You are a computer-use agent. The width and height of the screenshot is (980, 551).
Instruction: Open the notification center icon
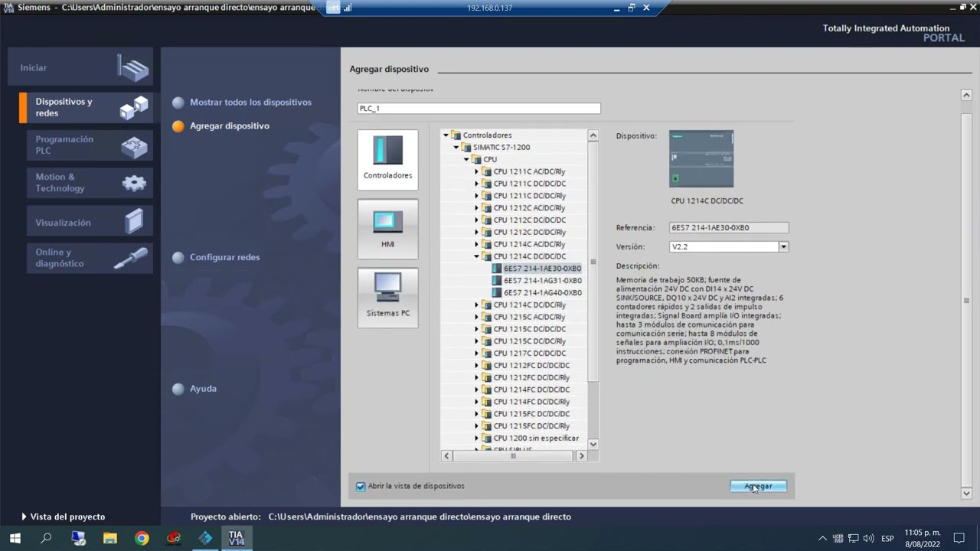pos(959,538)
